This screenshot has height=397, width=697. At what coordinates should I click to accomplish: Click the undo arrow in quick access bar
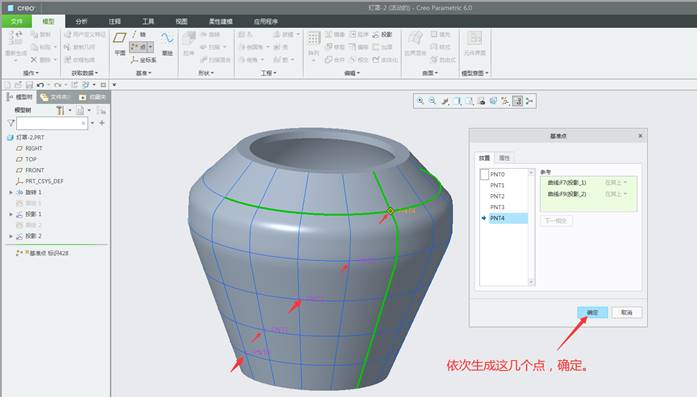click(x=40, y=84)
